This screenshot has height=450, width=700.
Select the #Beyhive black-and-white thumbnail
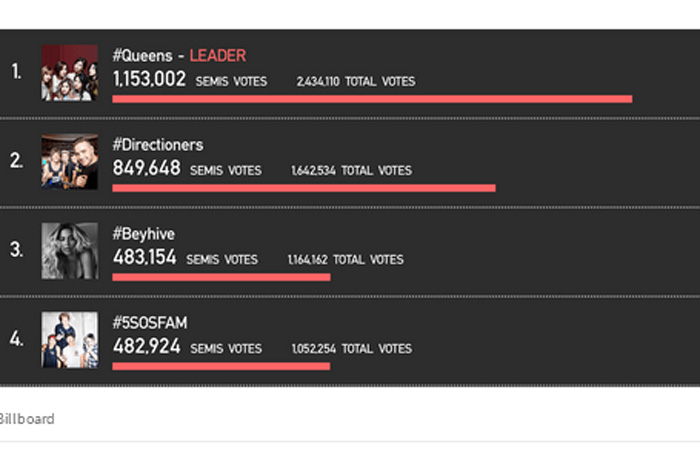[69, 250]
